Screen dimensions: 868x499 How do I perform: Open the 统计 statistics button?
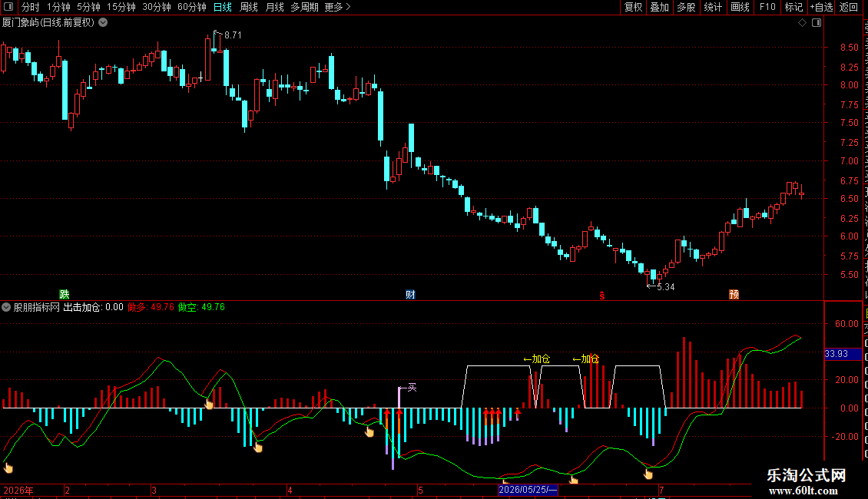(713, 7)
